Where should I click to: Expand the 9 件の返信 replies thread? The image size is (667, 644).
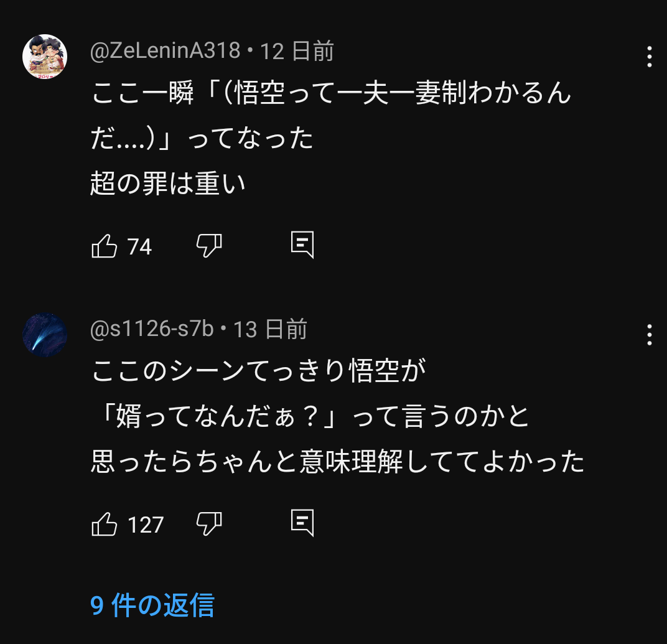tap(152, 605)
